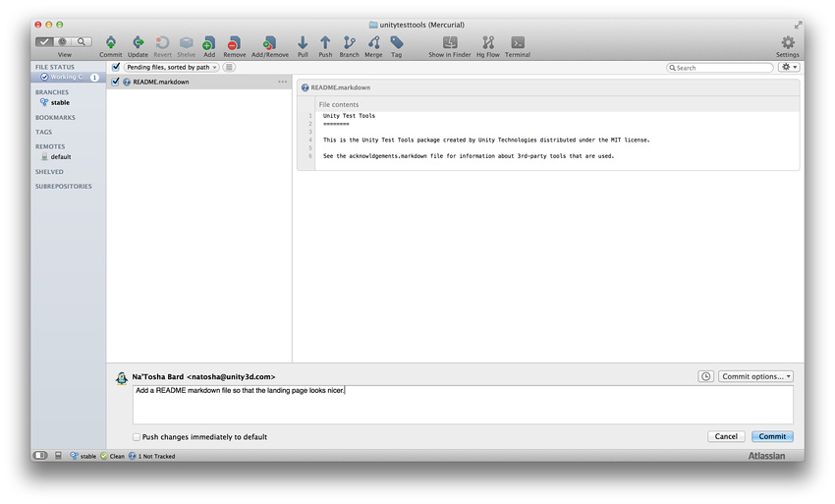Screen dimensions: 835x504
Task: Click the Tag toolbar icon
Action: pyautogui.click(x=396, y=43)
